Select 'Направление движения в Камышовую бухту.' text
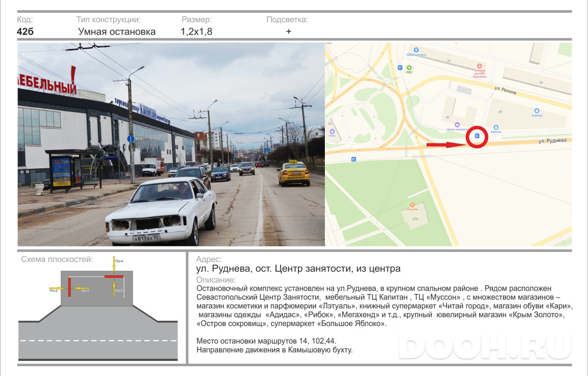Image resolution: width=588 pixels, height=376 pixels. [x=274, y=350]
